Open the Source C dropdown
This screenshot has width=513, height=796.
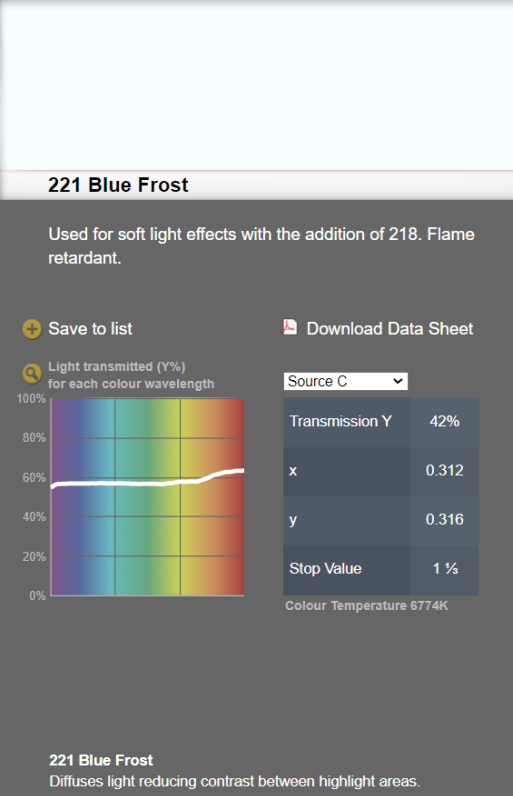346,381
